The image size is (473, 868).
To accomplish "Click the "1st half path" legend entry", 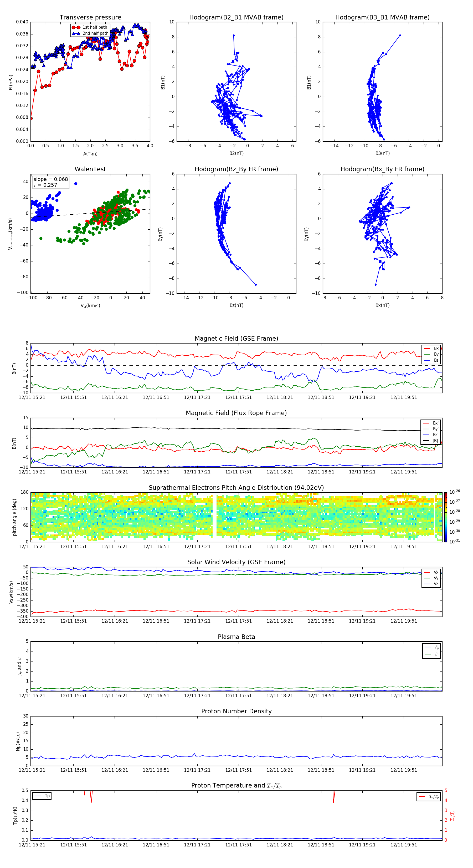I will 90,27.
